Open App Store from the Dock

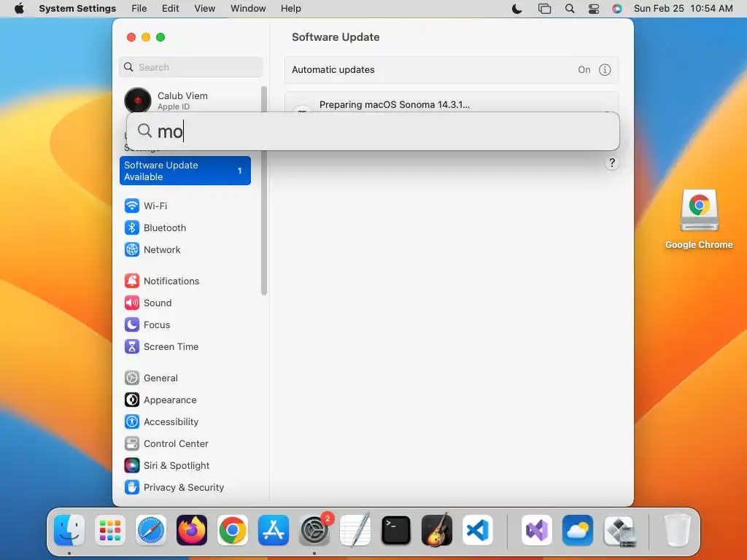pyautogui.click(x=274, y=530)
